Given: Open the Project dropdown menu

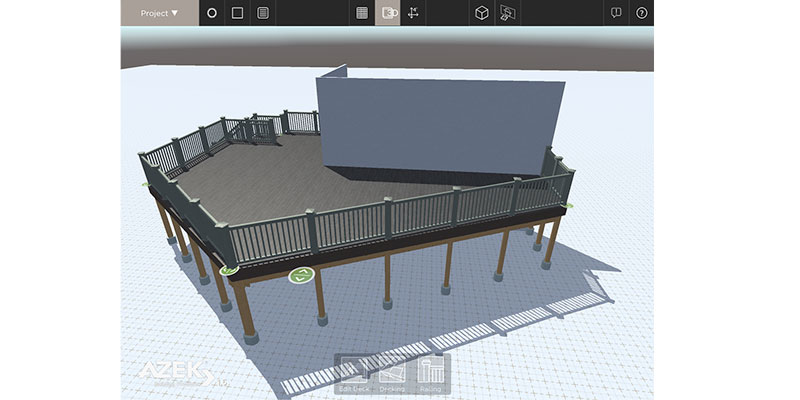Looking at the screenshot, I should (159, 13).
